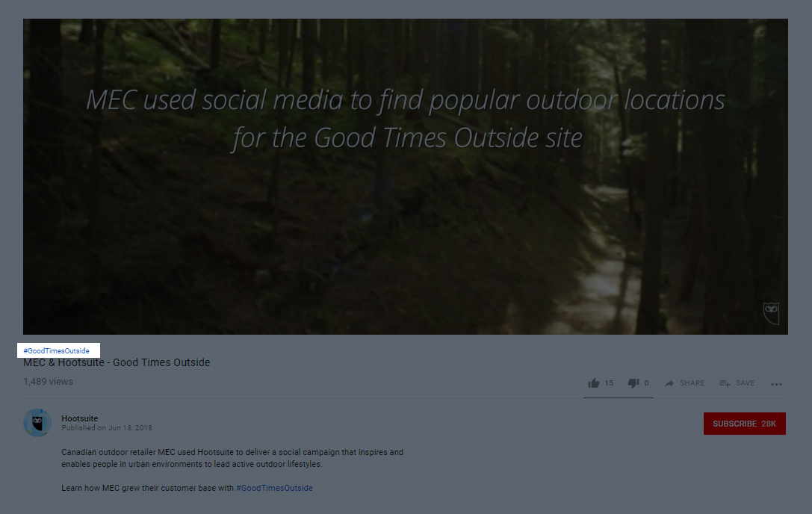Open the #GoodTimesOutside hashtag above the title

(57, 350)
